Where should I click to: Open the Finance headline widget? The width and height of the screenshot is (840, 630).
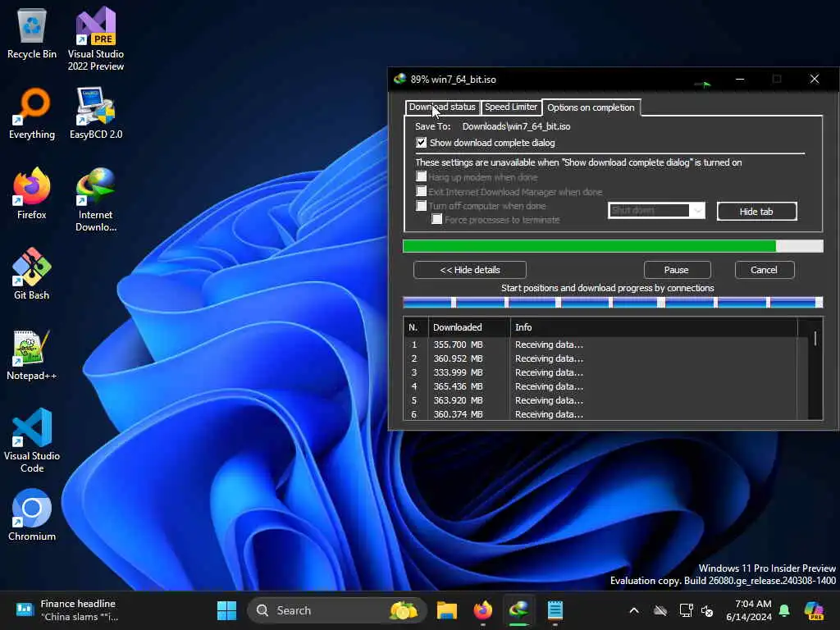coord(66,610)
